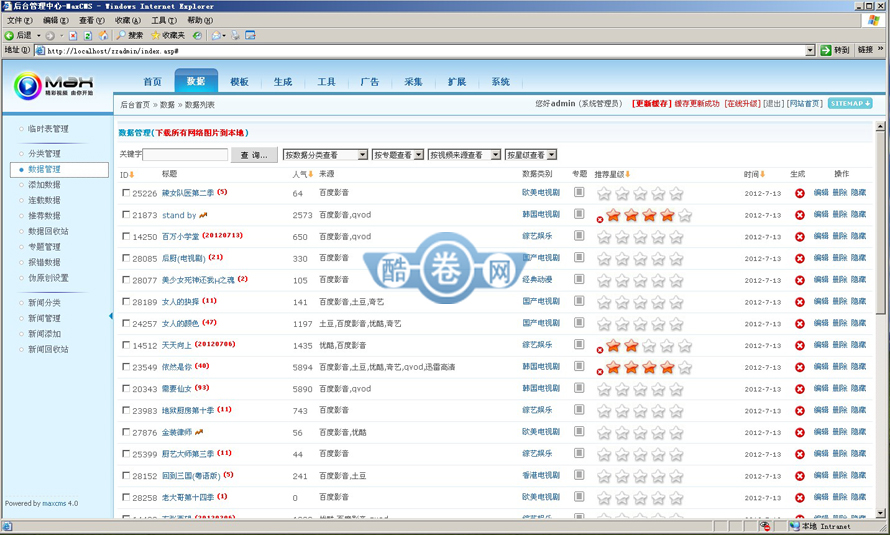
Task: Open the 工具 menu in IE
Action: (164, 20)
